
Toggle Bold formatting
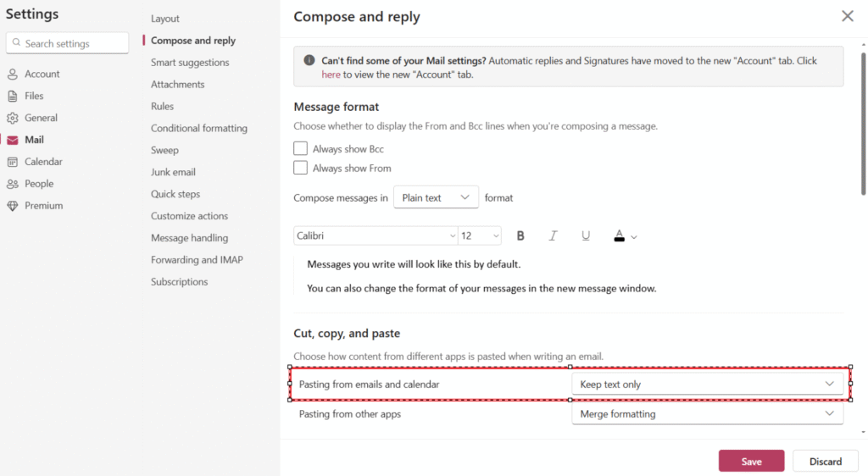click(520, 236)
